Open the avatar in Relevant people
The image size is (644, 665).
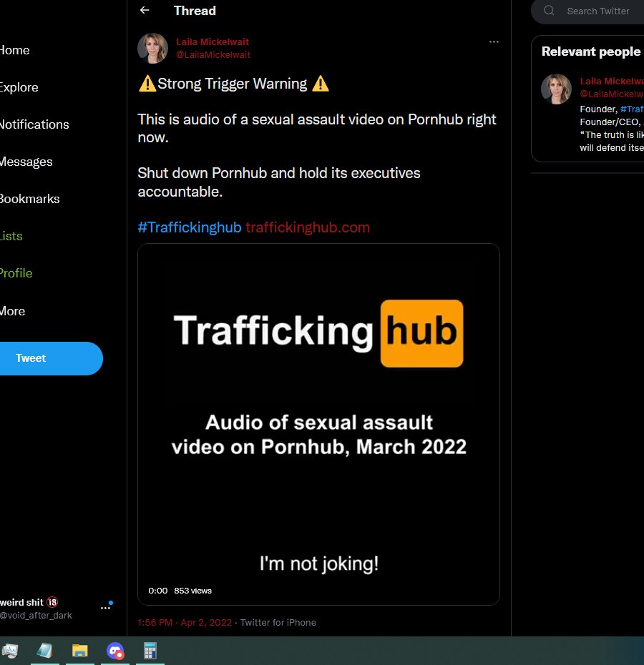(556, 89)
